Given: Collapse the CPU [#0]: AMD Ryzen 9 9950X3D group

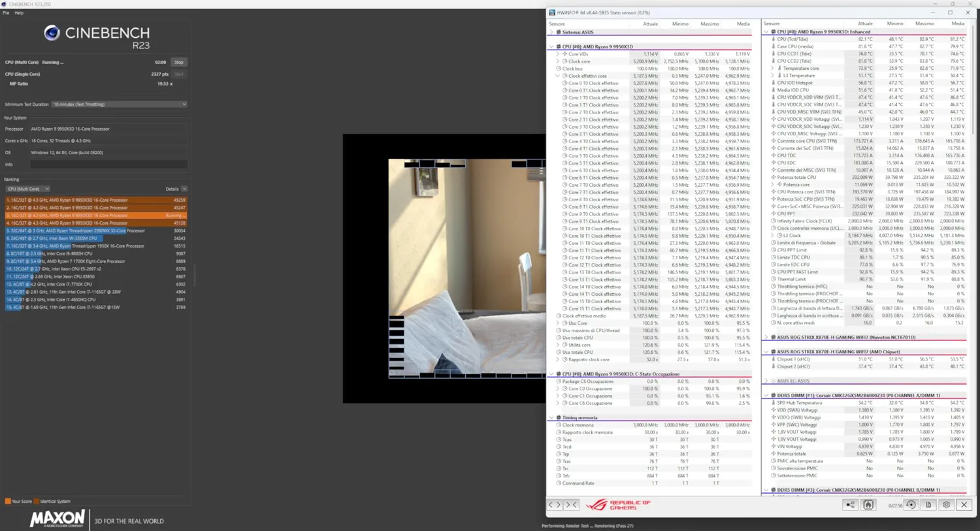Looking at the screenshot, I should point(551,47).
